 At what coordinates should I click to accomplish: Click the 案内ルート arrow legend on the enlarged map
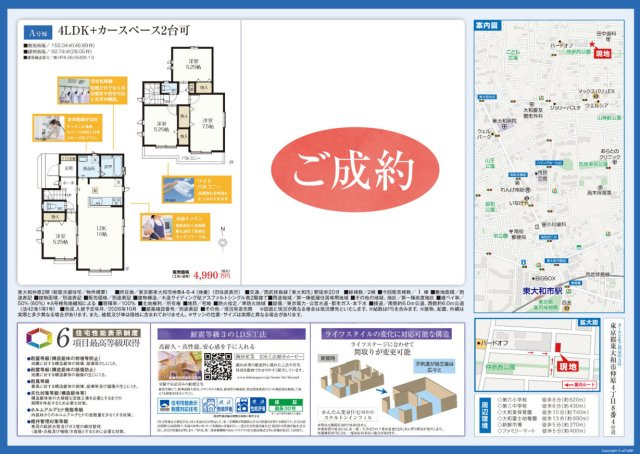coord(580,385)
